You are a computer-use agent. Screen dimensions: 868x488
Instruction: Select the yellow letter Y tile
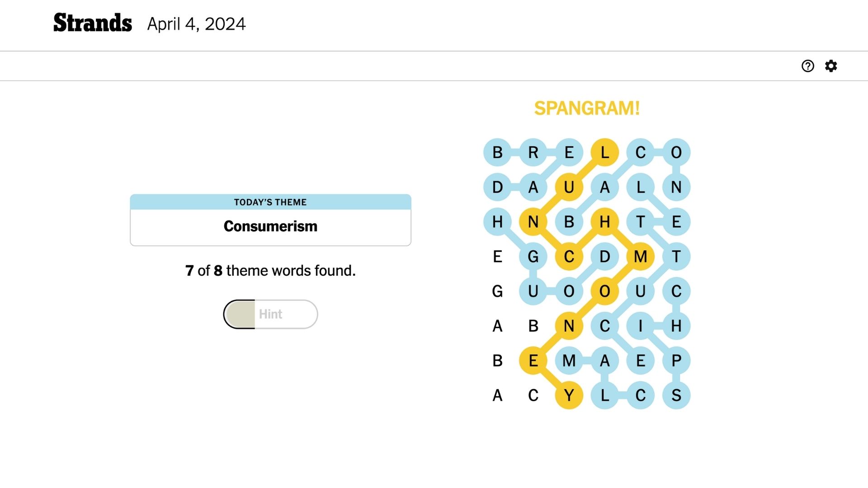tap(569, 395)
